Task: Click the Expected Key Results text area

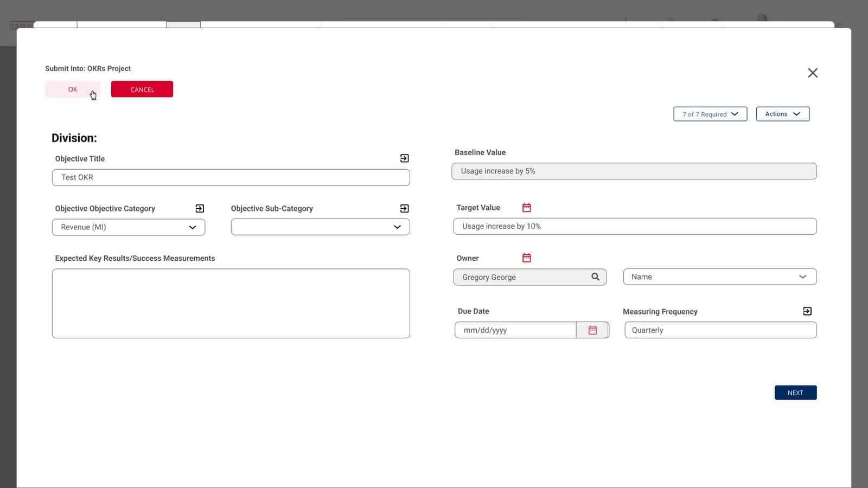Action: [x=231, y=304]
